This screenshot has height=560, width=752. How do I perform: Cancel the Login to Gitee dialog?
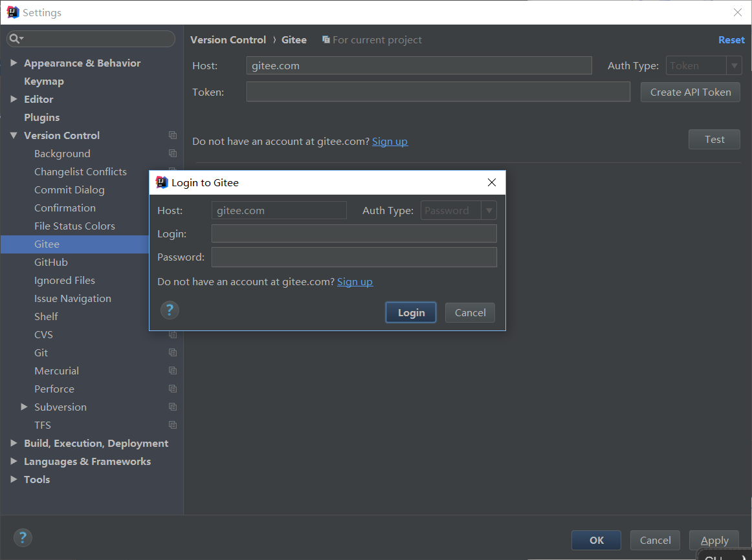pos(470,312)
